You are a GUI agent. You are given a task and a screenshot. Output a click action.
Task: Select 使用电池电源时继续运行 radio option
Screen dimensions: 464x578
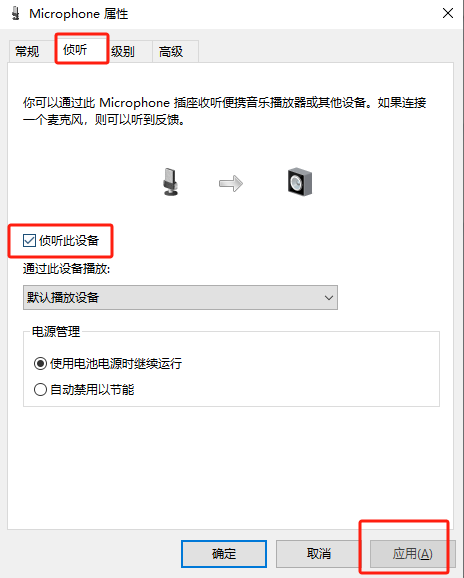40,364
